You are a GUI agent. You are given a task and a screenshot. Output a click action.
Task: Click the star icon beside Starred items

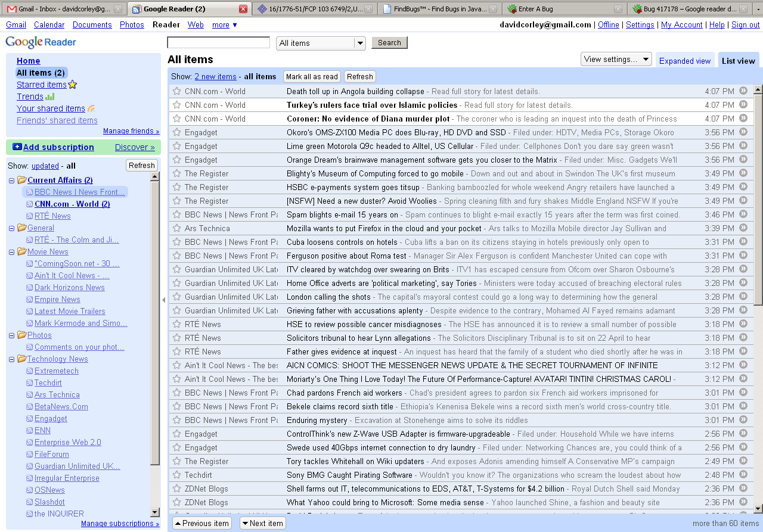pyautogui.click(x=73, y=85)
